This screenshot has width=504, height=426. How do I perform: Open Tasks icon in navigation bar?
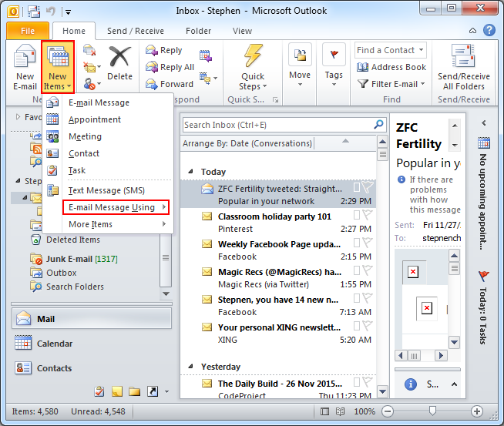pos(99,391)
